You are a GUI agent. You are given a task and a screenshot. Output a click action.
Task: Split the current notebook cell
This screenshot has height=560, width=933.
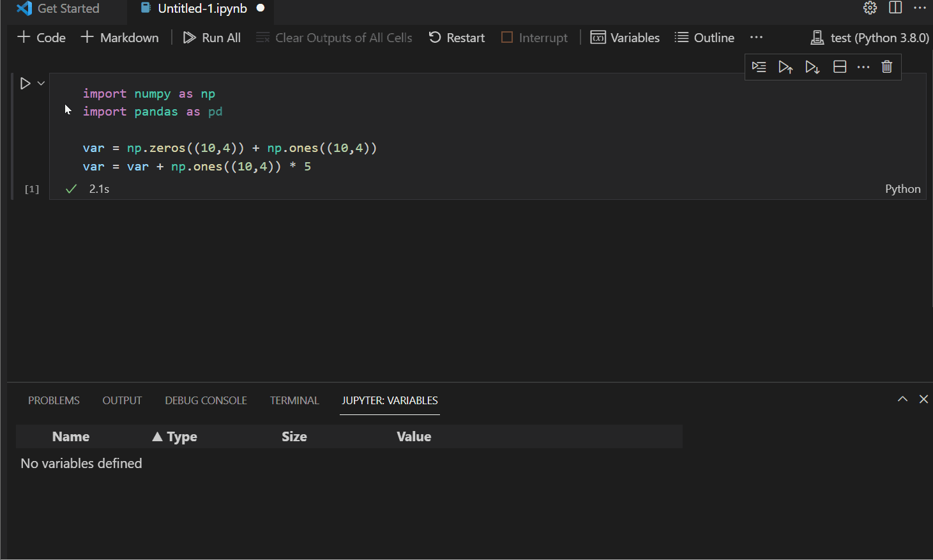click(x=839, y=66)
